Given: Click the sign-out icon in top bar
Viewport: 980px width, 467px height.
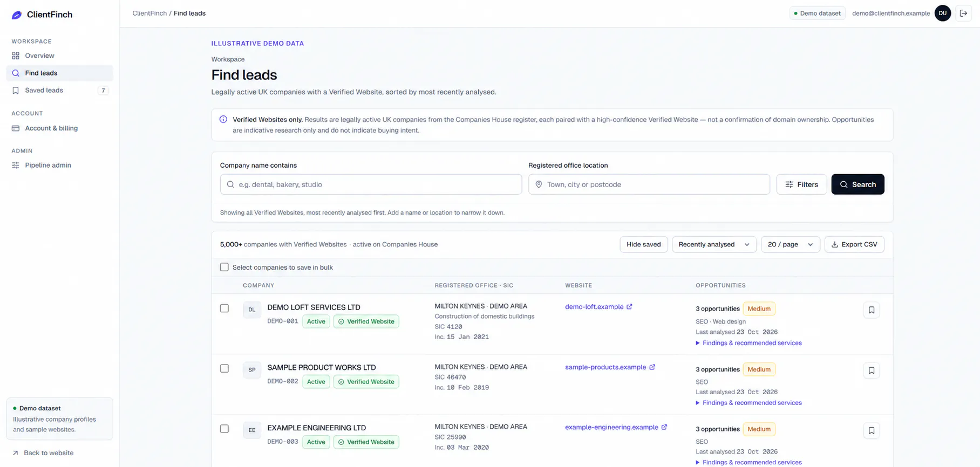Looking at the screenshot, I should pos(963,13).
